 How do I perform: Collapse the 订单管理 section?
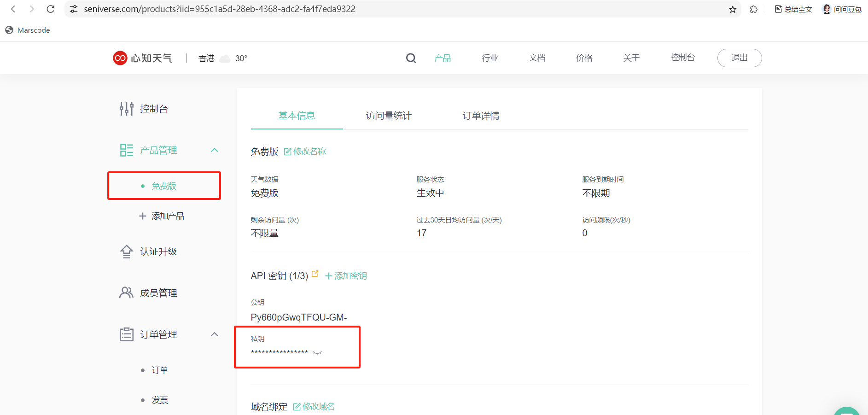[214, 334]
